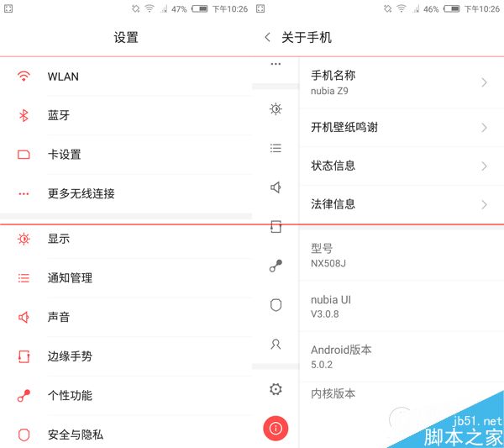Tap the 法律信息 label
This screenshot has height=448, width=504.
coord(333,204)
